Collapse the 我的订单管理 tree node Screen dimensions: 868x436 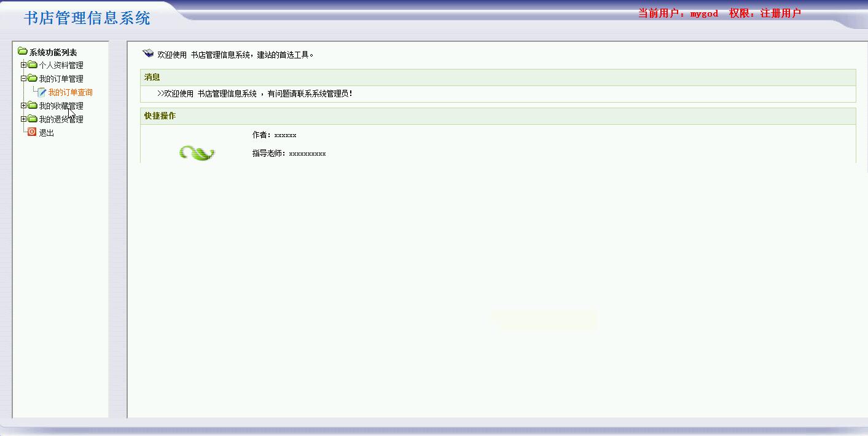pos(23,79)
